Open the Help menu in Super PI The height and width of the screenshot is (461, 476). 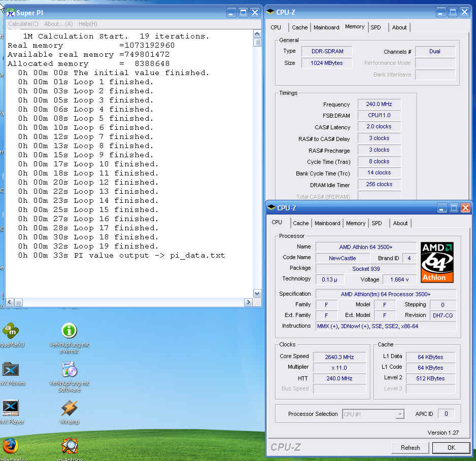click(88, 24)
